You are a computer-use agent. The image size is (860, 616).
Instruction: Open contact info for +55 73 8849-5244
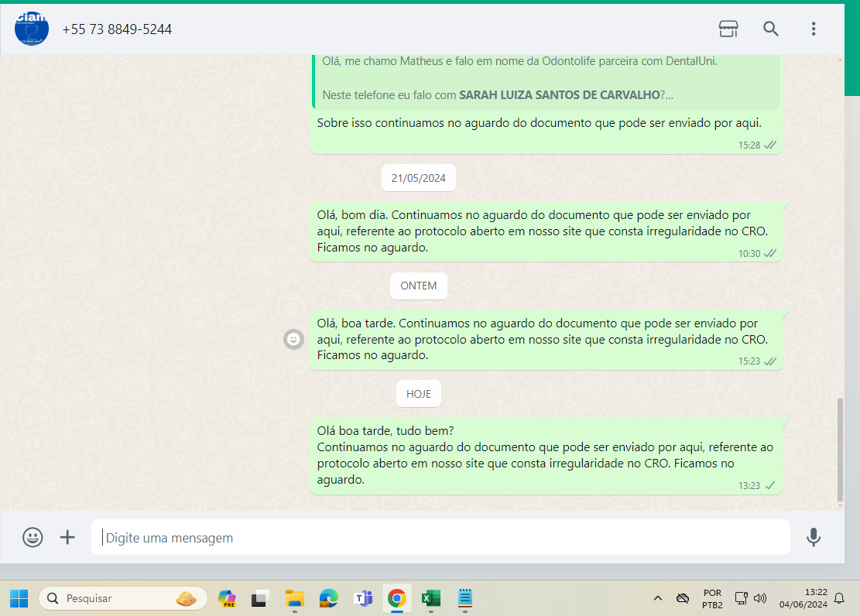pyautogui.click(x=117, y=29)
